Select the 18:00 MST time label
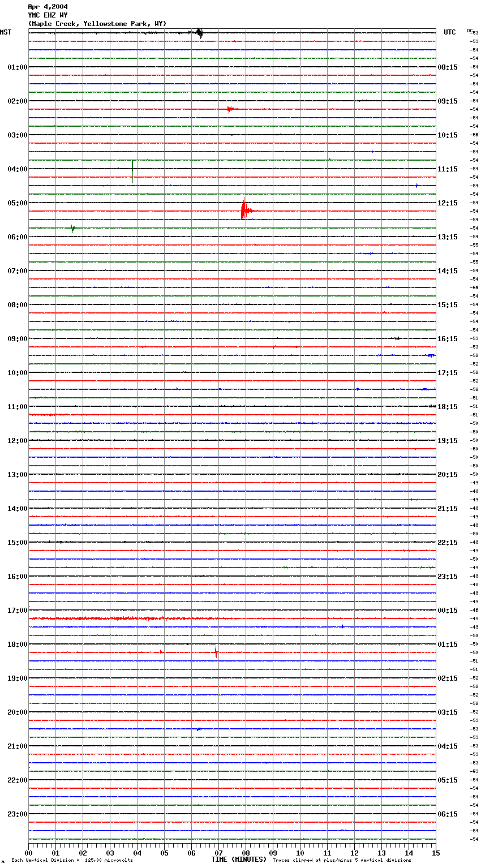Image resolution: width=481 pixels, height=868 pixels. [x=18, y=644]
